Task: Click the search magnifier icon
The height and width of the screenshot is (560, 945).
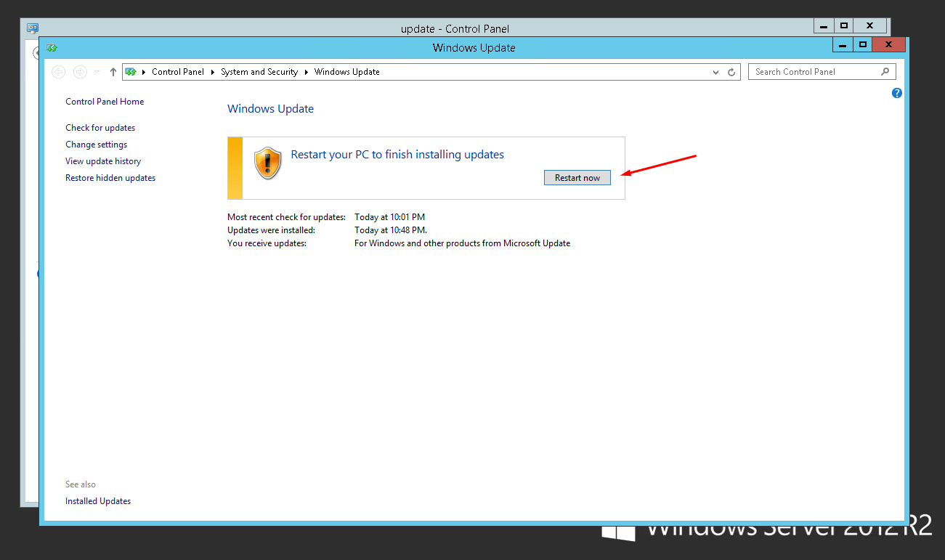Action: pyautogui.click(x=885, y=72)
